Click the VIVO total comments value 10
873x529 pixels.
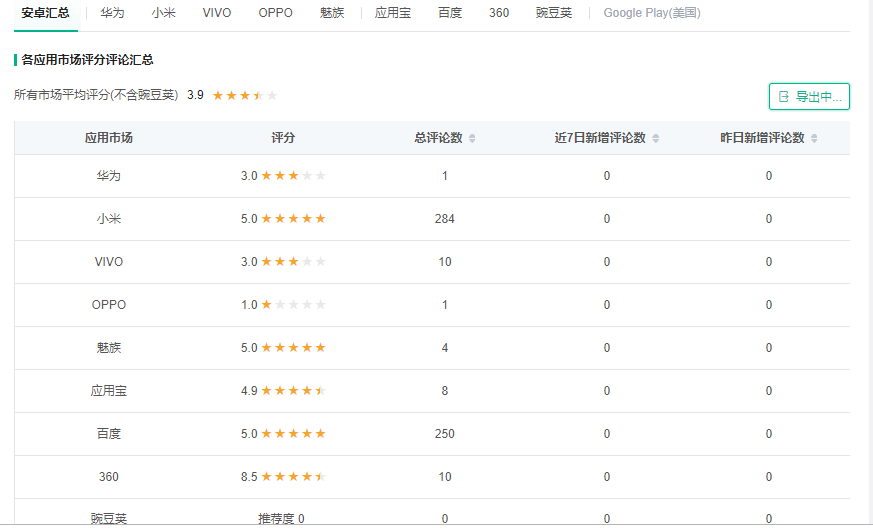click(x=444, y=262)
